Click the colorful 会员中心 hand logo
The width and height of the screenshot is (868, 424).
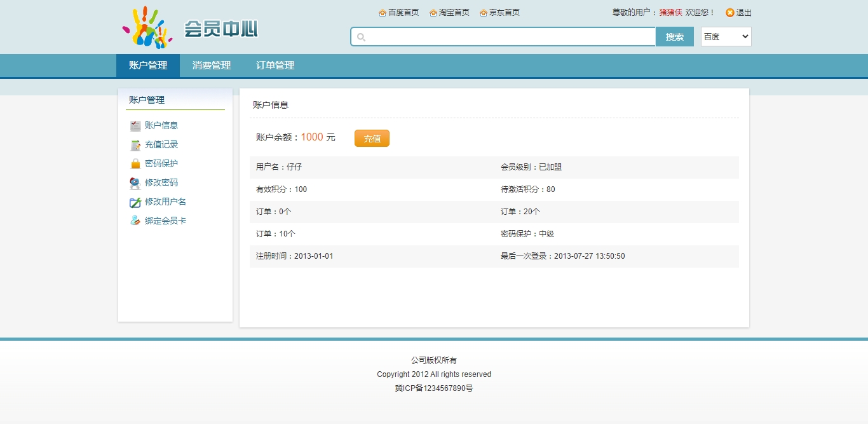[x=147, y=28]
